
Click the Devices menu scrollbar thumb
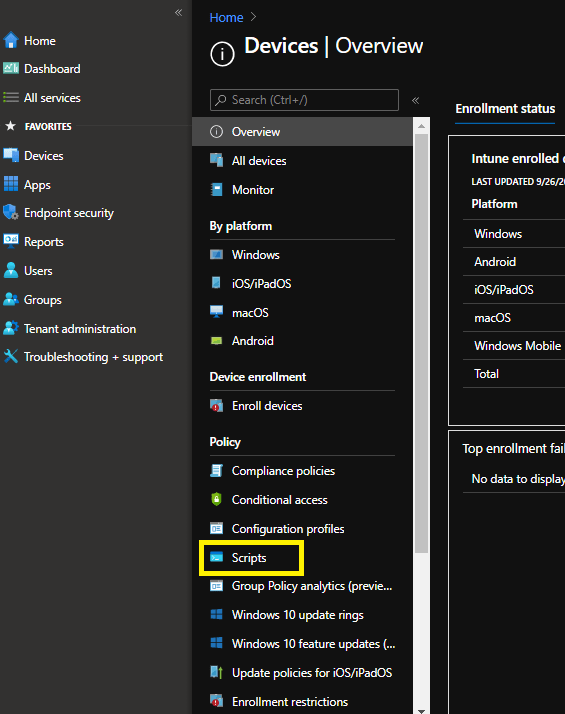pos(421,343)
